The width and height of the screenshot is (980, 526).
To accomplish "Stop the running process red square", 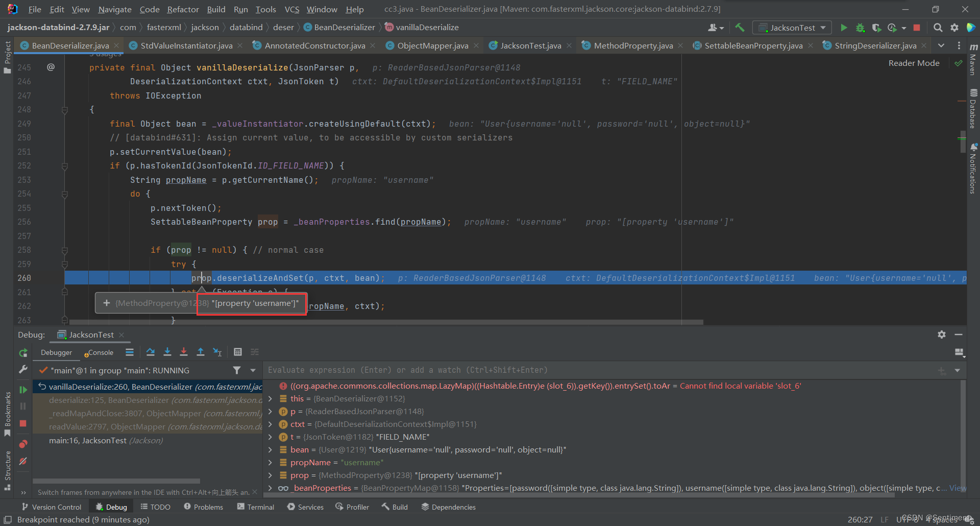I will (917, 28).
